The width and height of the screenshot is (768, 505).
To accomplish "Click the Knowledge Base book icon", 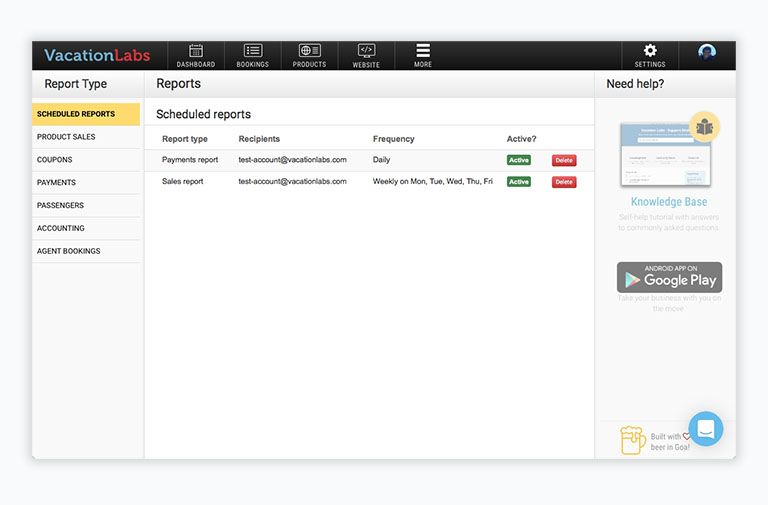I will [704, 127].
